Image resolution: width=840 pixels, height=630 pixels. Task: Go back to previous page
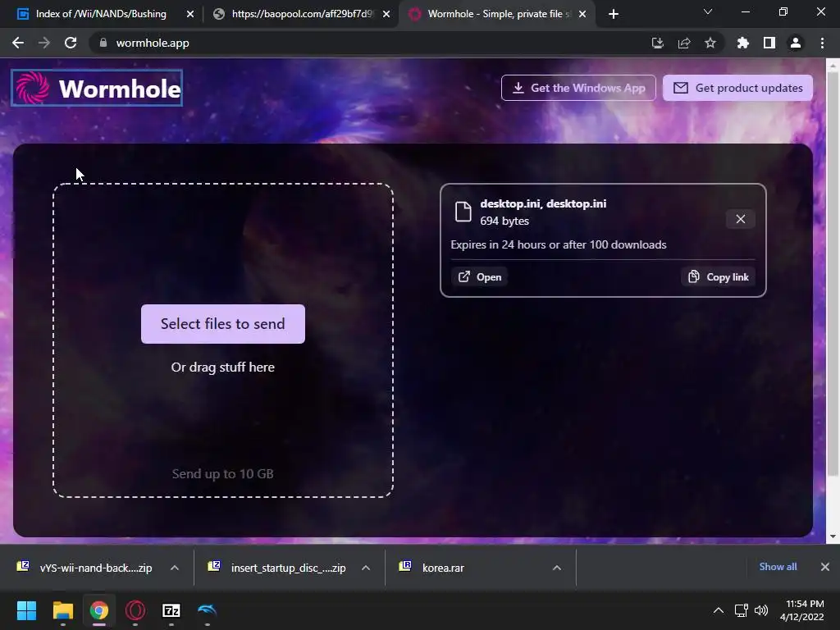tap(18, 43)
